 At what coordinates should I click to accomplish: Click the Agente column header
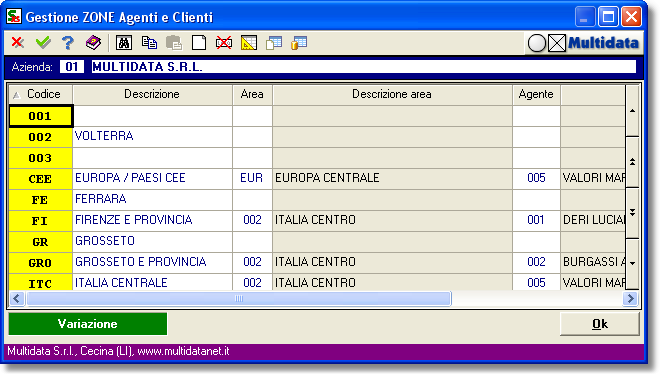(x=536, y=94)
